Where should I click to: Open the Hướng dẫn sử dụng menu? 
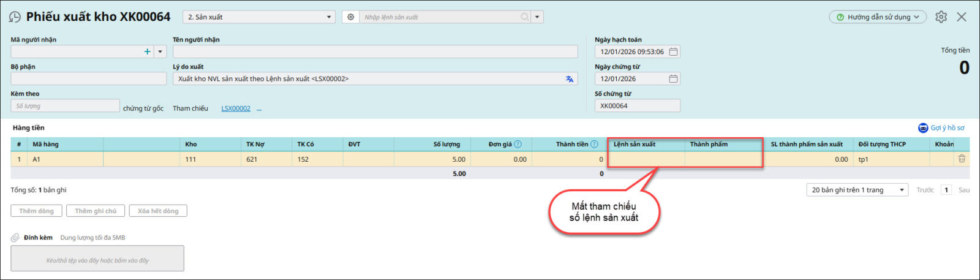pyautogui.click(x=877, y=17)
